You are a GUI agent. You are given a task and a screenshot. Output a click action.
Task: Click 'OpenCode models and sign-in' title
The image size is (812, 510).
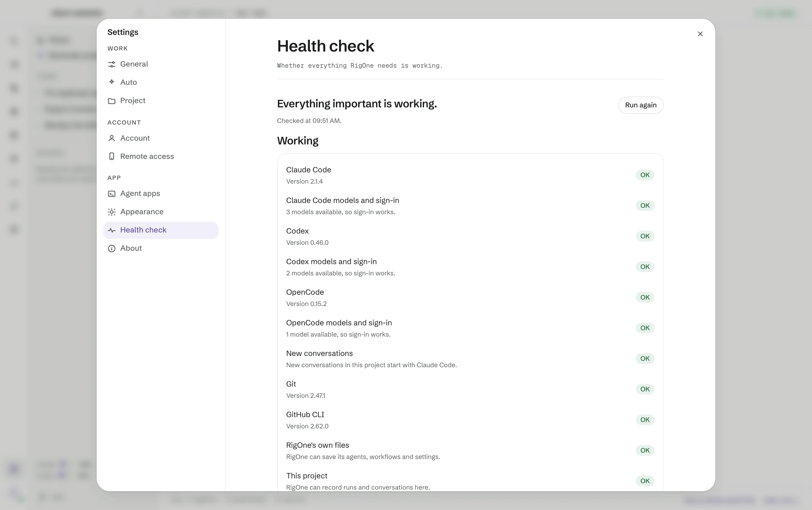(x=339, y=323)
